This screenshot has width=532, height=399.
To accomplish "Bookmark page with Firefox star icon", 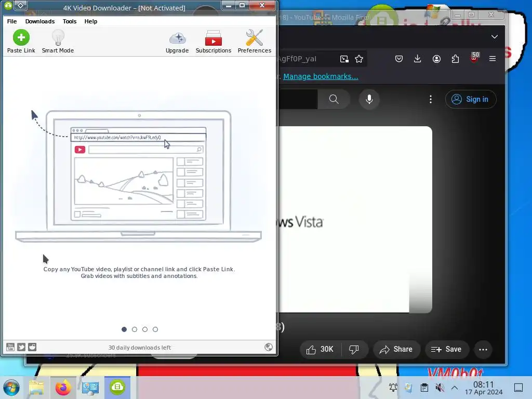I will (359, 59).
